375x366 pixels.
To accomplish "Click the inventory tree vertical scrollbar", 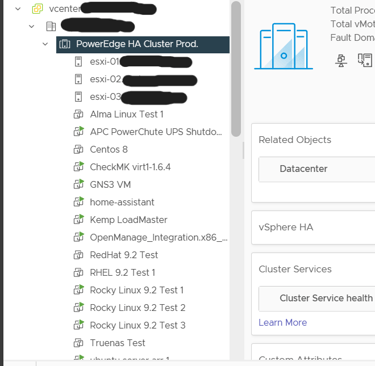I will 236,69.
